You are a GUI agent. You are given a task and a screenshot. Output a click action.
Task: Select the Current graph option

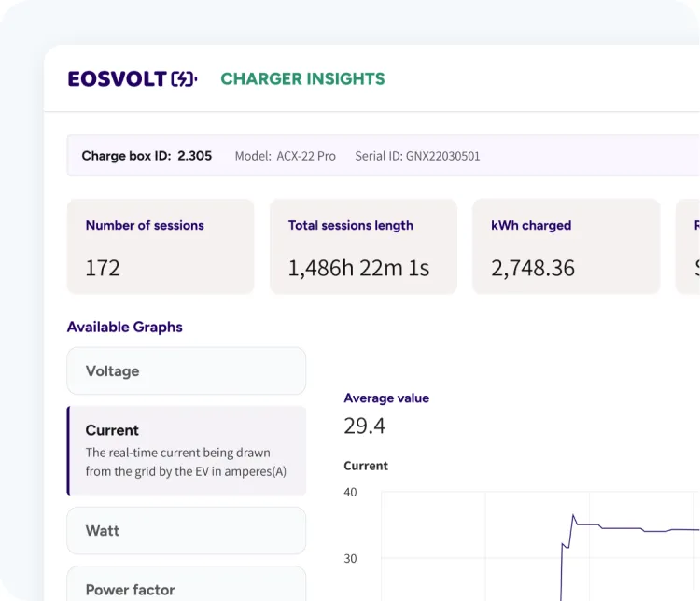pos(186,451)
